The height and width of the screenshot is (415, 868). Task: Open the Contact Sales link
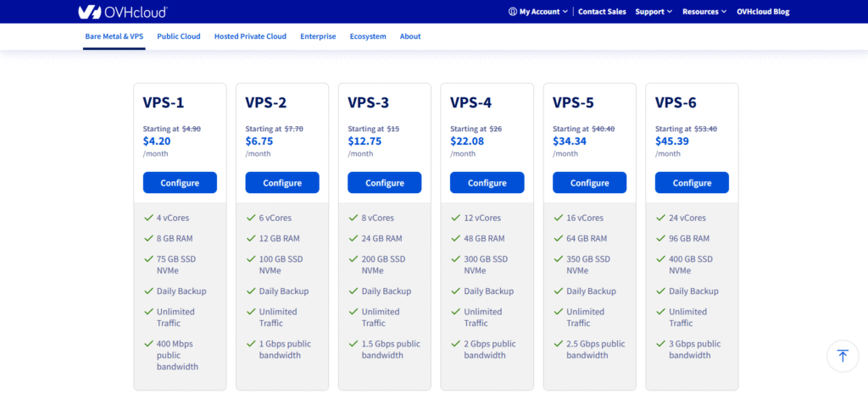(x=602, y=12)
